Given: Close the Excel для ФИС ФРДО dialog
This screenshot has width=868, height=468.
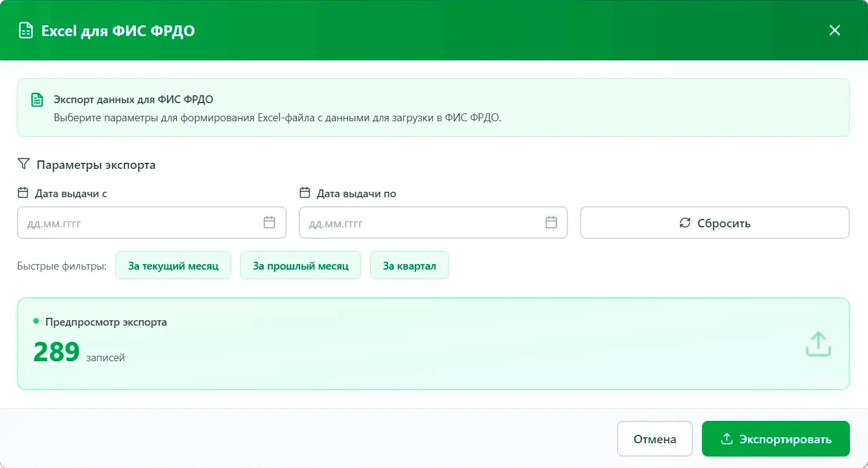Looking at the screenshot, I should click(x=835, y=30).
